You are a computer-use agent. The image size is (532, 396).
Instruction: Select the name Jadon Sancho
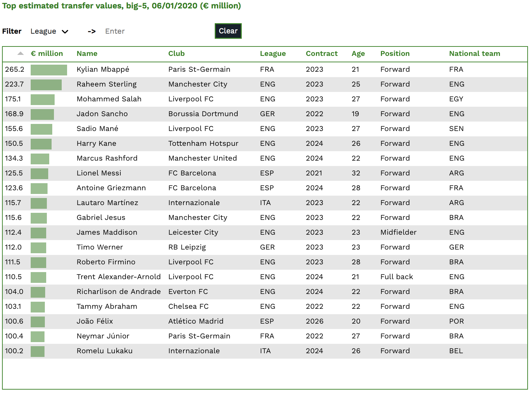click(x=102, y=114)
